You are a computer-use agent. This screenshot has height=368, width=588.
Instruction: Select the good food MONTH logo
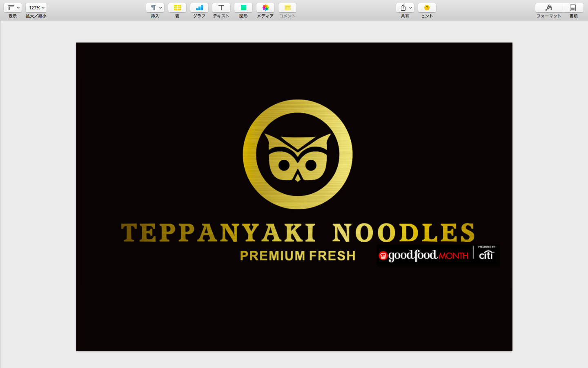[424, 256]
